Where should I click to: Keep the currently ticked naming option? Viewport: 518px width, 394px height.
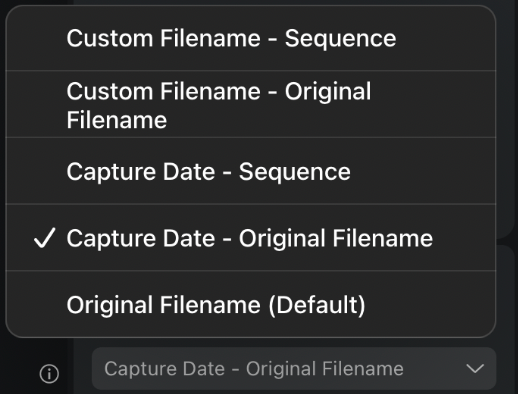251,238
